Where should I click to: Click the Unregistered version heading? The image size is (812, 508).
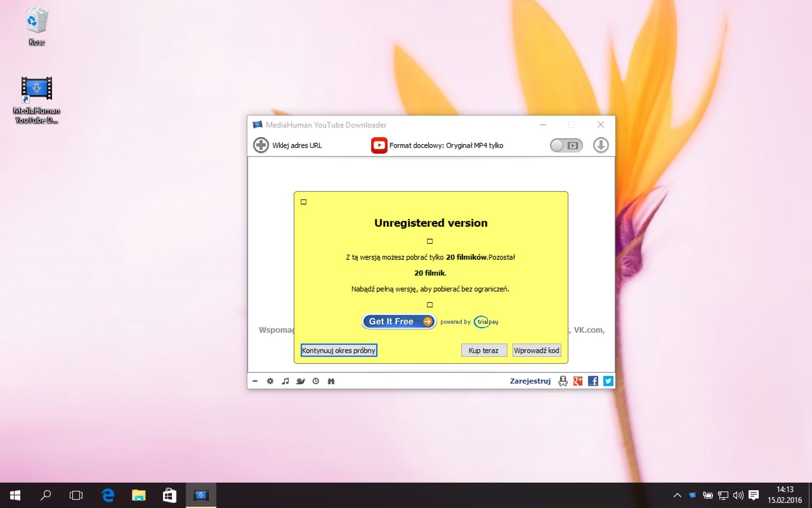(431, 223)
